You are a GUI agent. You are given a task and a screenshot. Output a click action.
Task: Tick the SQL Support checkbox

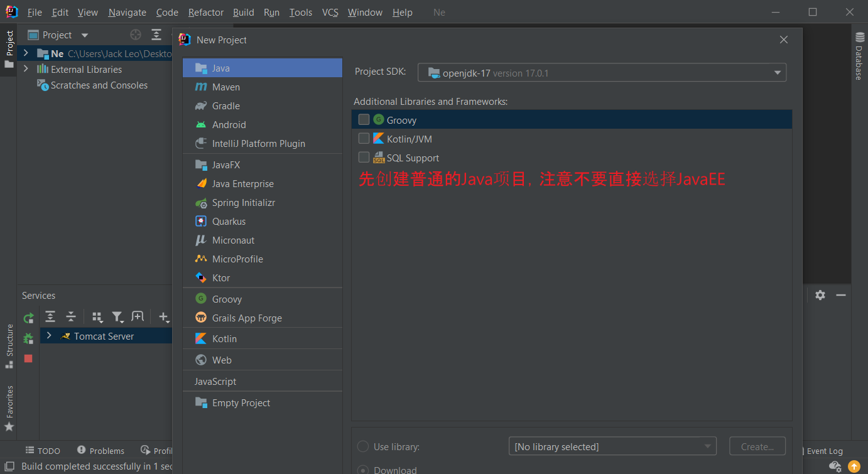(x=364, y=157)
